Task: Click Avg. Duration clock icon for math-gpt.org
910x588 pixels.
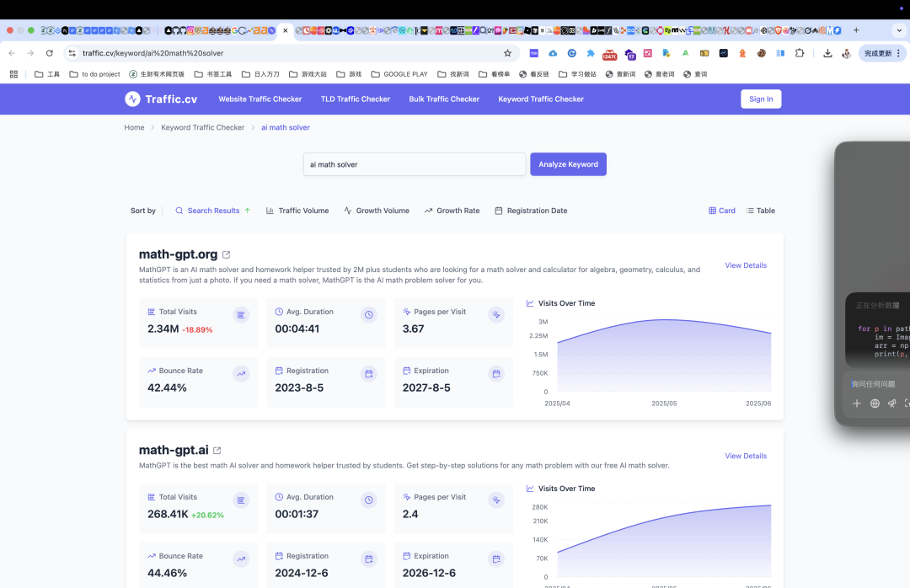Action: point(368,314)
